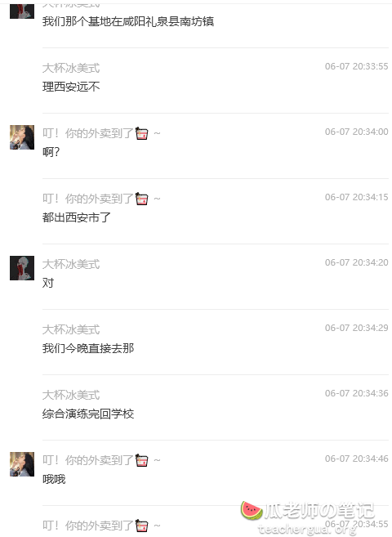Screen dimensions: 392x537
Task: Click the top avatar beside 我们那个基地 message
Action: click(x=22, y=11)
